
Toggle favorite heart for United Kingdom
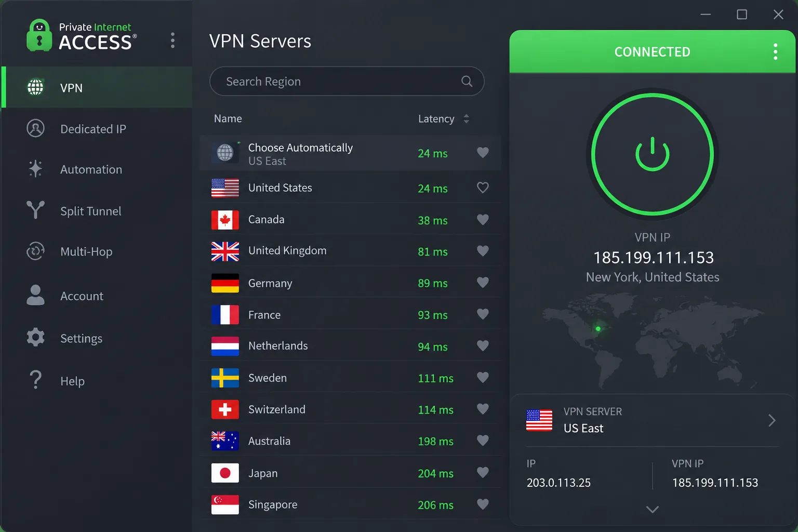pyautogui.click(x=483, y=250)
